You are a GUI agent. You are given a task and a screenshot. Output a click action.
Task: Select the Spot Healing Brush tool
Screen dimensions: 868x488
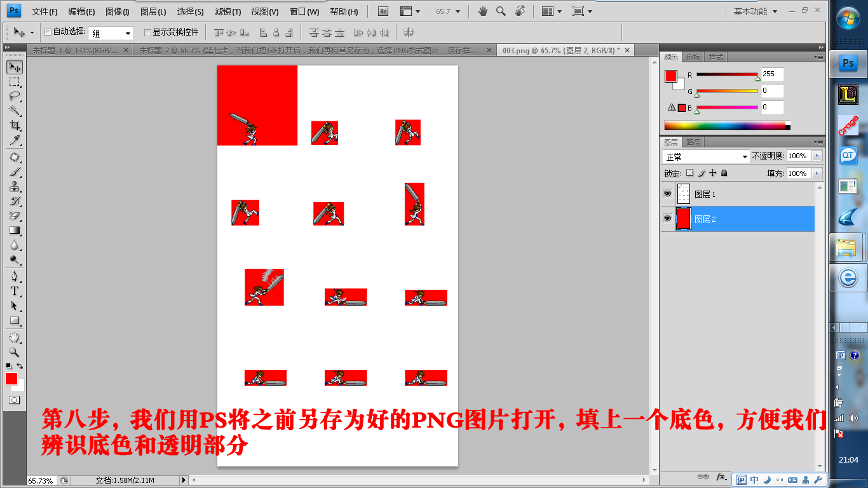tap(14, 158)
